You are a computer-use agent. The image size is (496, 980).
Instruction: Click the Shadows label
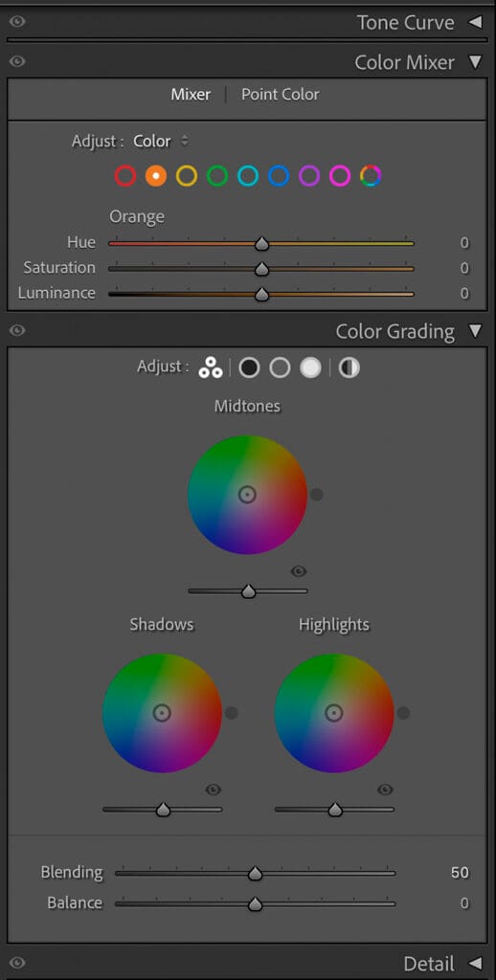(x=162, y=624)
